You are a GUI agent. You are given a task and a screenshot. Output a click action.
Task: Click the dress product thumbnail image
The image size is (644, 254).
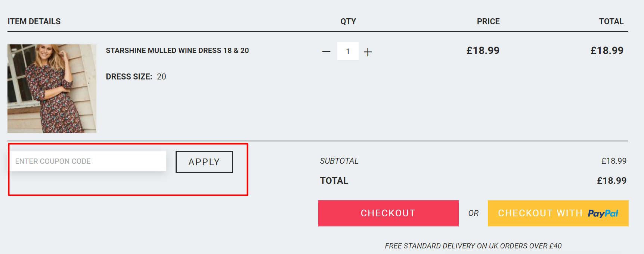(x=52, y=88)
